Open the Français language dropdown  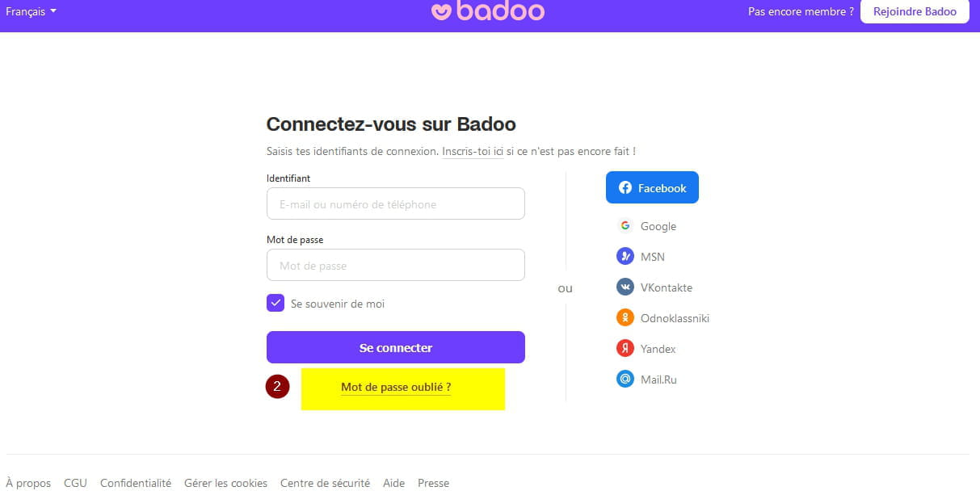31,11
